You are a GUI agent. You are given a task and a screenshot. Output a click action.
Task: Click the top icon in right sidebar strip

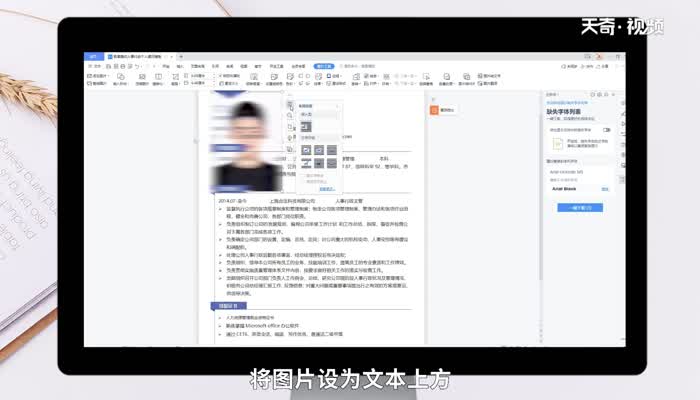pyautogui.click(x=623, y=103)
